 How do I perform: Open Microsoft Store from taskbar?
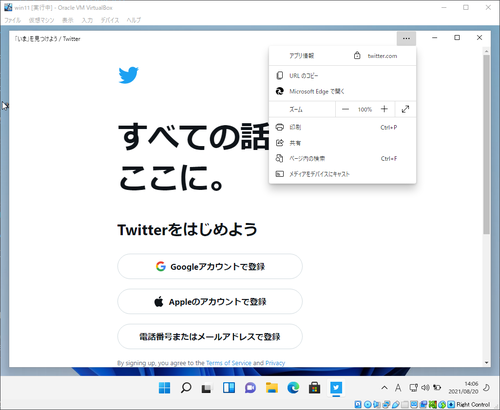click(x=314, y=388)
